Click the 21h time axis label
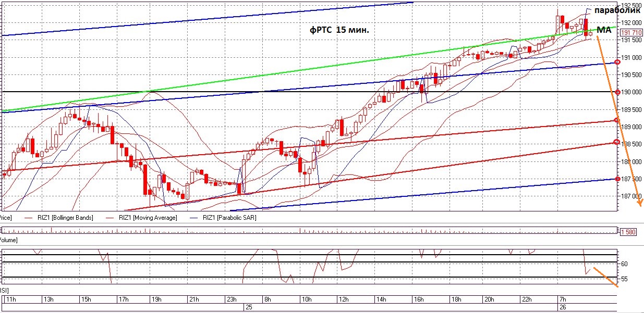This screenshot has width=644, height=313. 193,299
